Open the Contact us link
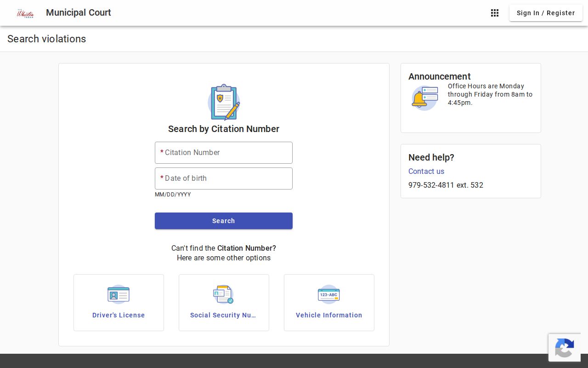This screenshot has height=368, width=588. [426, 171]
